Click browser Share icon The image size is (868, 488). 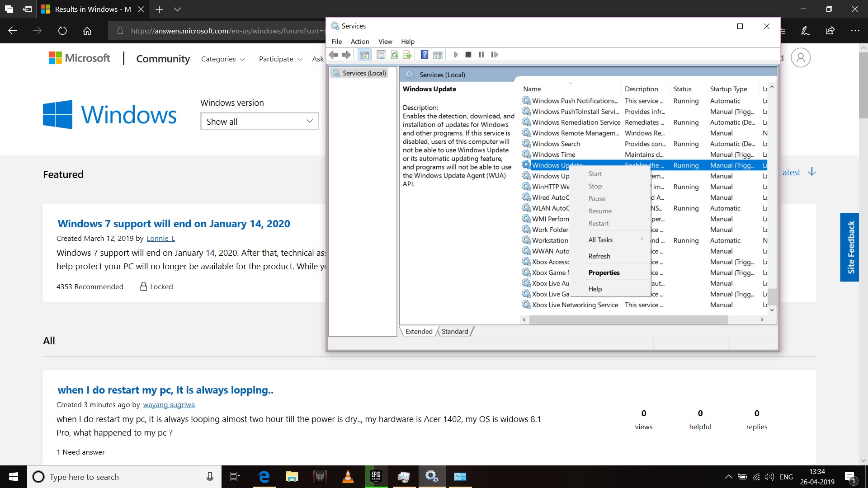pos(830,31)
